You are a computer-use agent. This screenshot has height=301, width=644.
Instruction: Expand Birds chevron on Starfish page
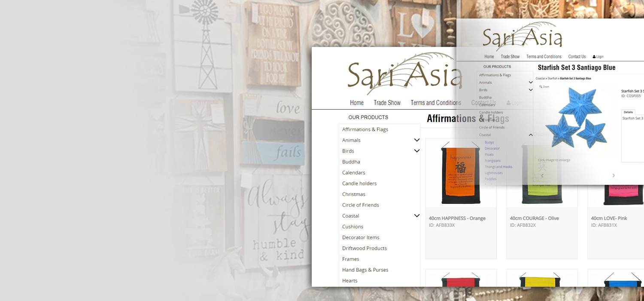531,90
